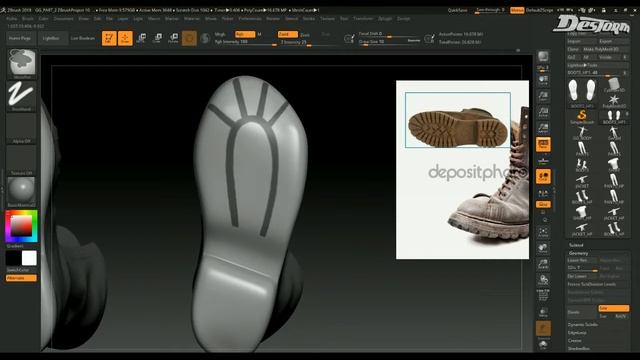Select the Cylinder3D tool

coord(614,84)
